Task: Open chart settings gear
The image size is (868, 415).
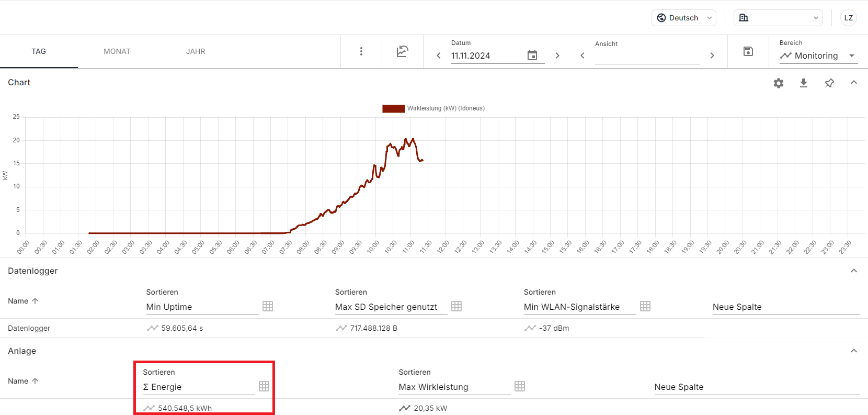Action: click(x=779, y=83)
